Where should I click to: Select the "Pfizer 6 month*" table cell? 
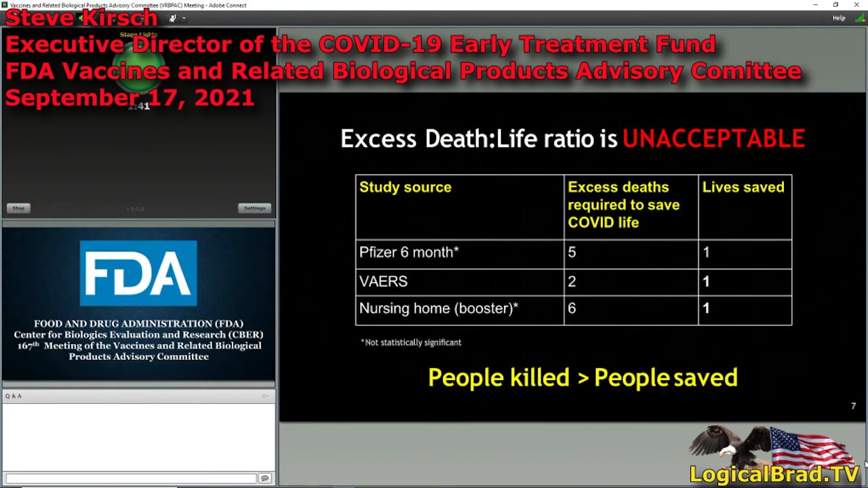tap(460, 253)
